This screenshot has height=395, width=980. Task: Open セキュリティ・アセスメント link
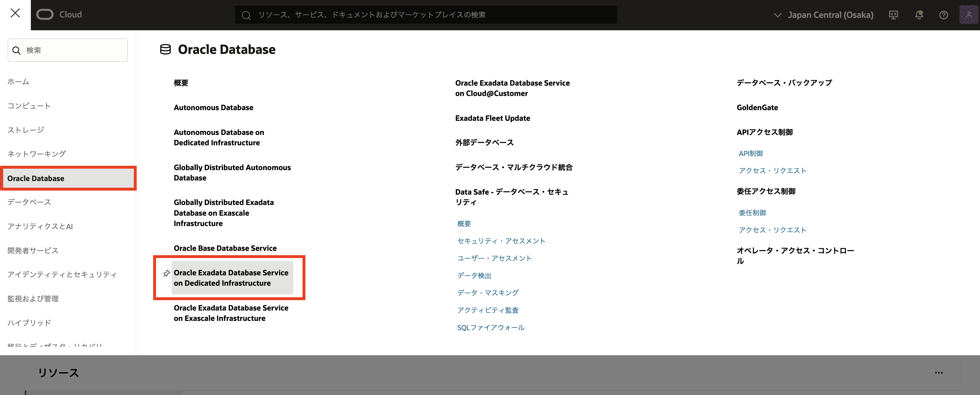click(501, 241)
